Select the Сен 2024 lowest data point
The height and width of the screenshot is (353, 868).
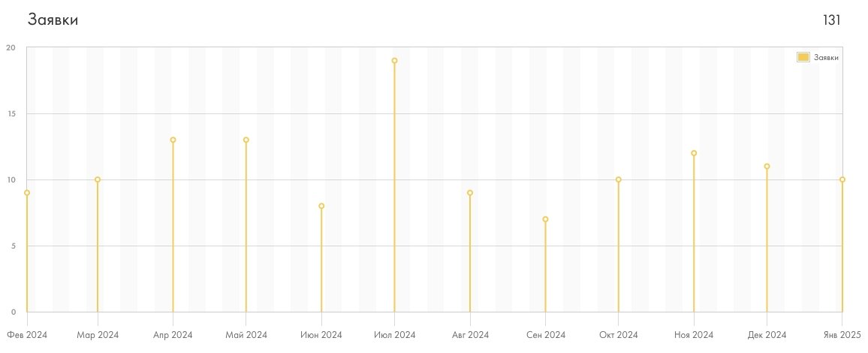[545, 219]
